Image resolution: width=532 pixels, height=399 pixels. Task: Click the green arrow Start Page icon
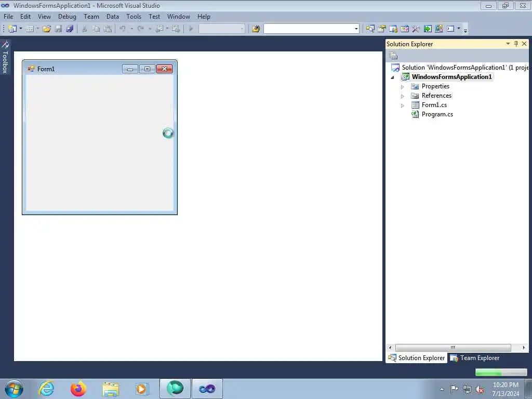(428, 29)
